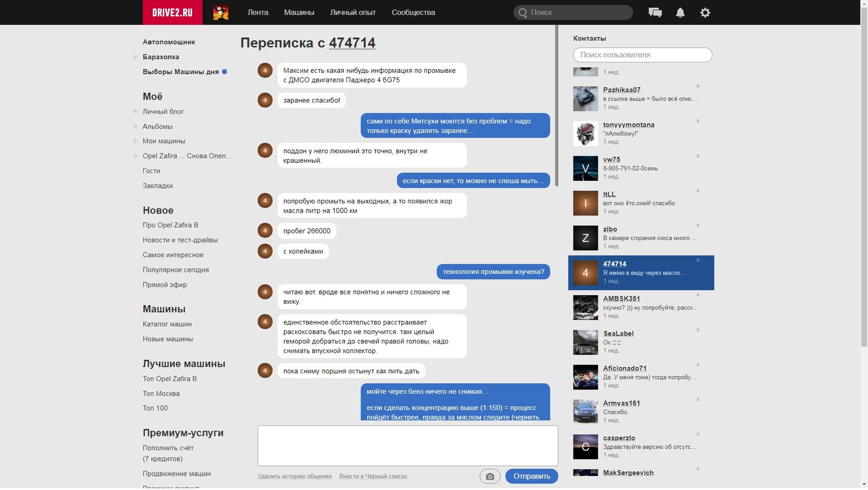Open Продвижение машин link
The image size is (868, 490).
177,474
